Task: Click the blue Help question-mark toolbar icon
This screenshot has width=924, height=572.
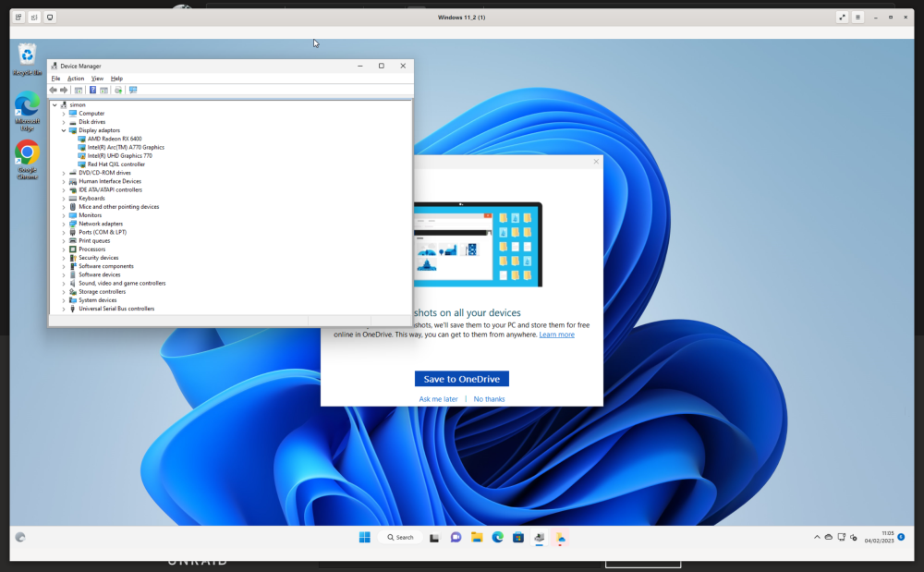Action: pos(92,91)
